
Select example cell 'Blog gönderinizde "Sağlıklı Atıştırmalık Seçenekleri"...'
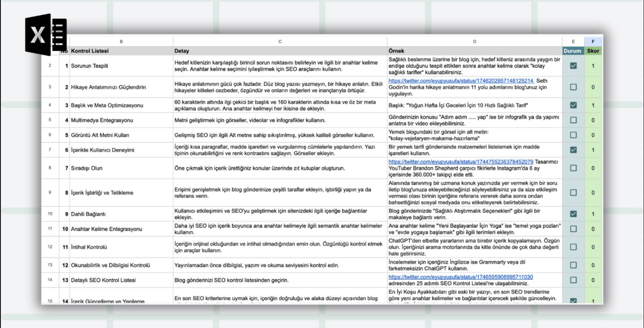(x=475, y=214)
